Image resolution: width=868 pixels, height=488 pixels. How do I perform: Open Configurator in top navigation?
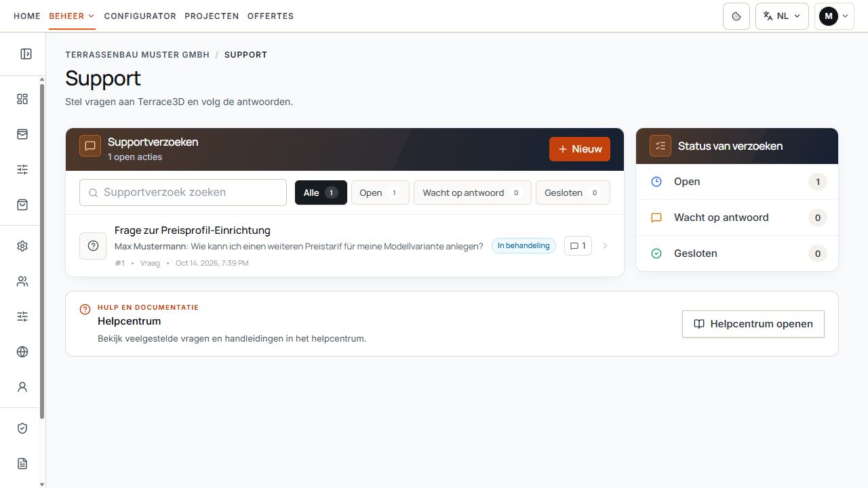tap(140, 16)
